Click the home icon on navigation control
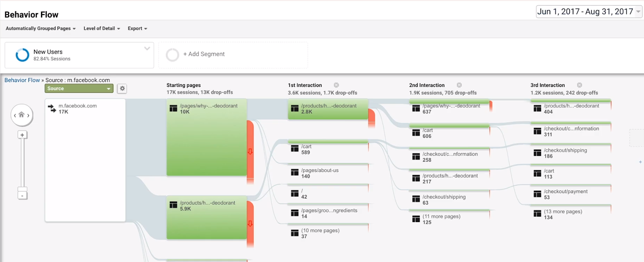Image resolution: width=644 pixels, height=262 pixels. tap(22, 115)
